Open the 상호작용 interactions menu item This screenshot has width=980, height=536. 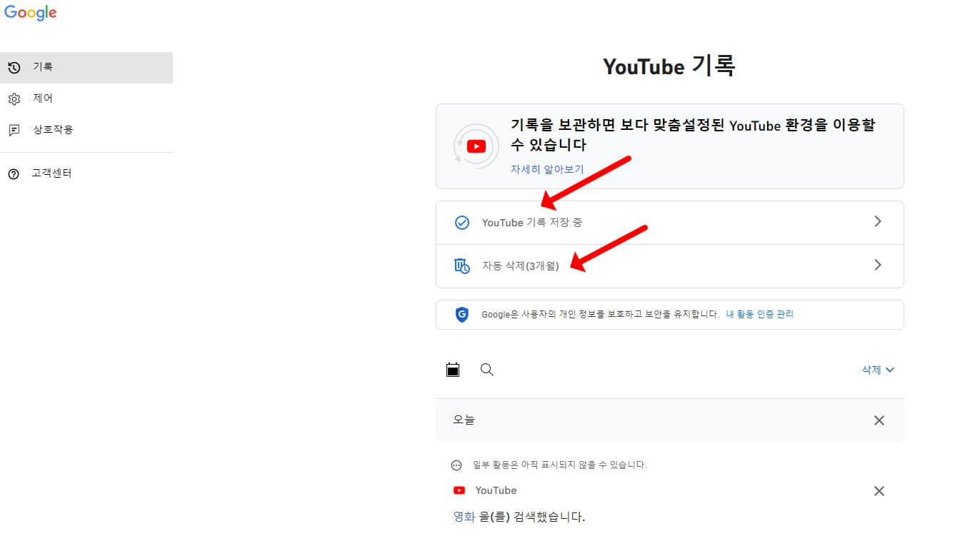tap(86, 130)
